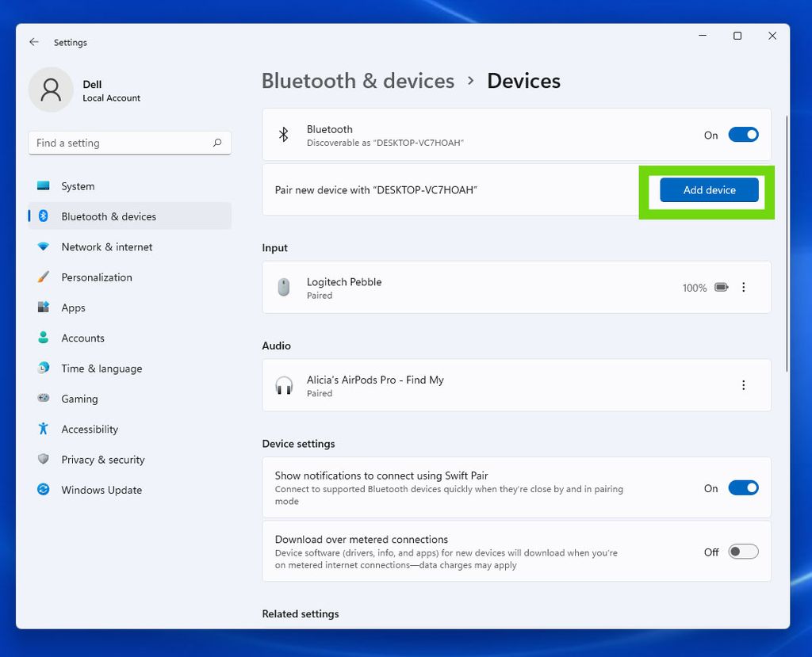This screenshot has height=657, width=812.
Task: Disable Swift Pair notifications
Action: (743, 487)
